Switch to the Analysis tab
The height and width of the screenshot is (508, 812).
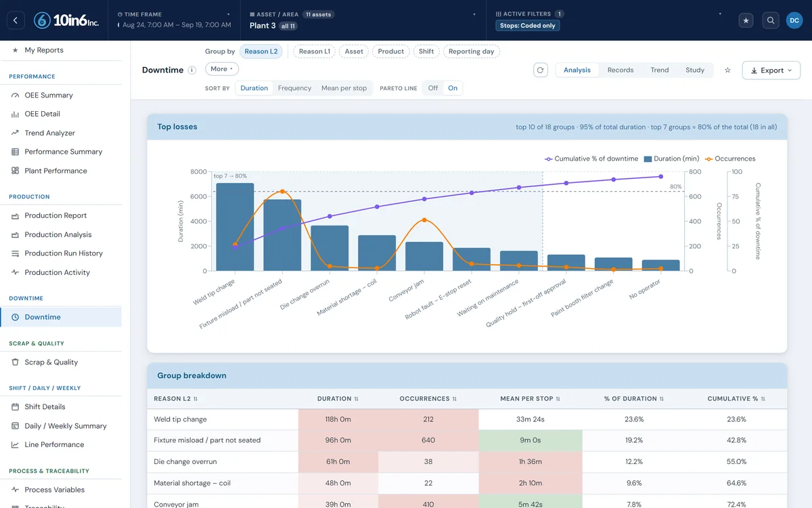pyautogui.click(x=577, y=70)
